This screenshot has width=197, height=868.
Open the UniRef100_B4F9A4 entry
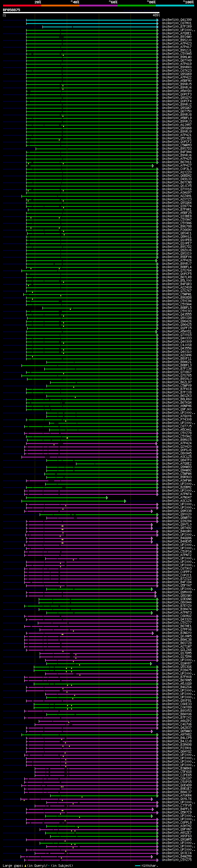coord(176,152)
